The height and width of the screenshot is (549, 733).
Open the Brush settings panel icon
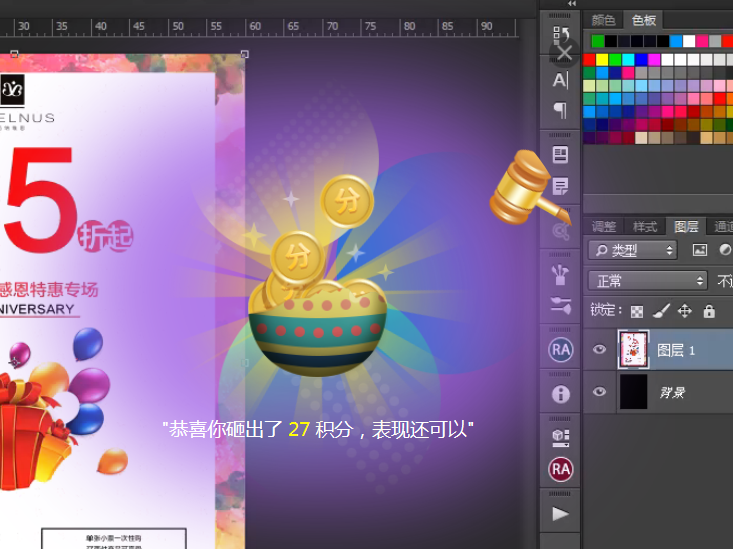click(x=561, y=305)
